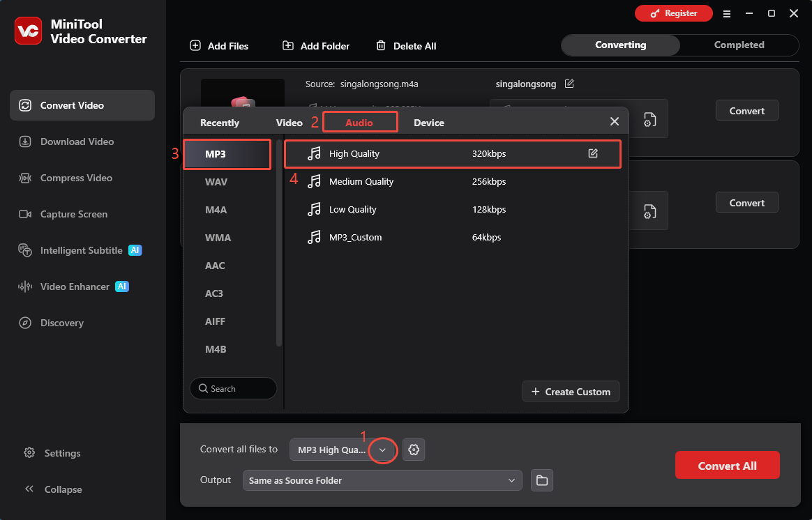This screenshot has width=812, height=520.
Task: Choose MP3 in the format list
Action: tap(227, 154)
